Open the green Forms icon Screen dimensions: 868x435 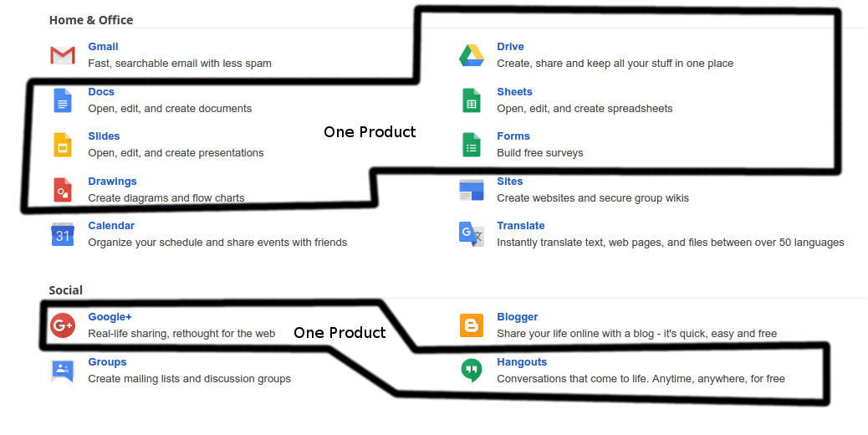point(472,145)
